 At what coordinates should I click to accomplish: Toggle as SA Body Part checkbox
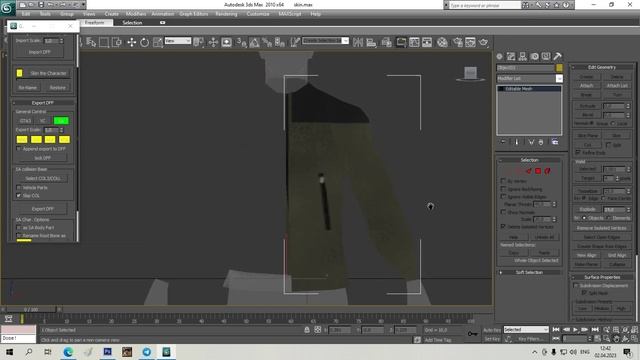pyautogui.click(x=19, y=228)
